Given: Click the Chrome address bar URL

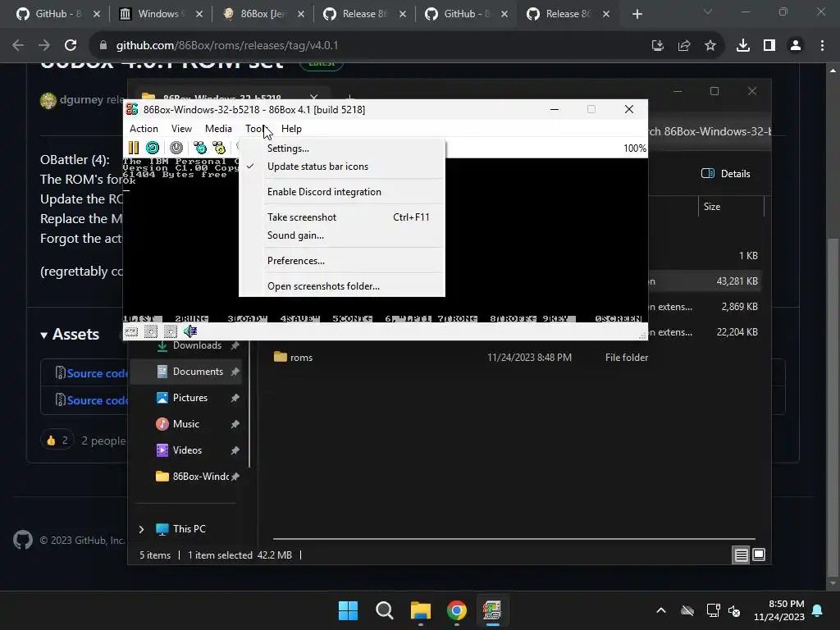Looking at the screenshot, I should pos(227,46).
